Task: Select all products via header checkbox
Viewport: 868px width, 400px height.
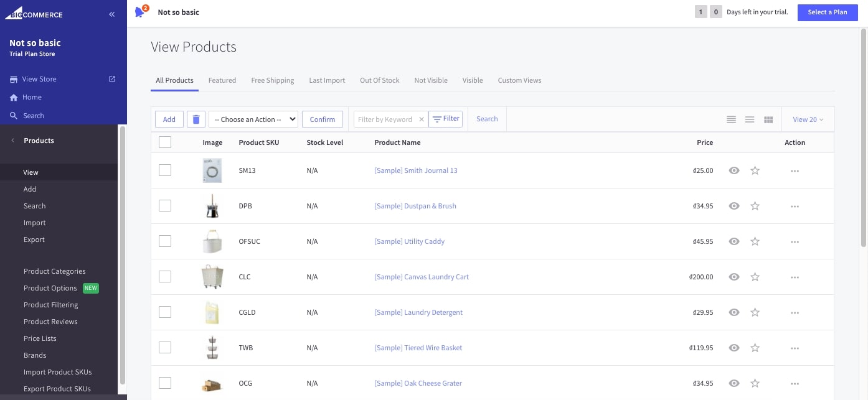Action: click(x=164, y=142)
